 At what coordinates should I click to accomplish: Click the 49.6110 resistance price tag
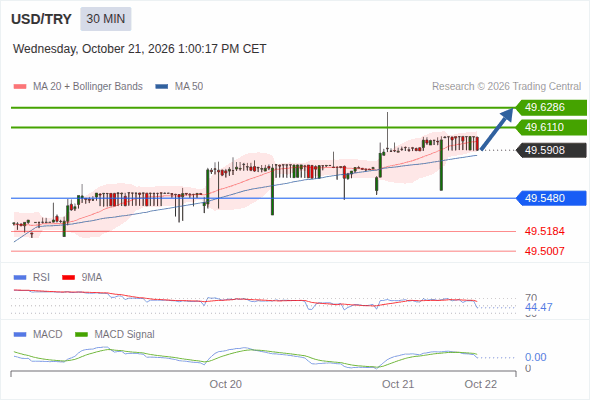pos(551,127)
